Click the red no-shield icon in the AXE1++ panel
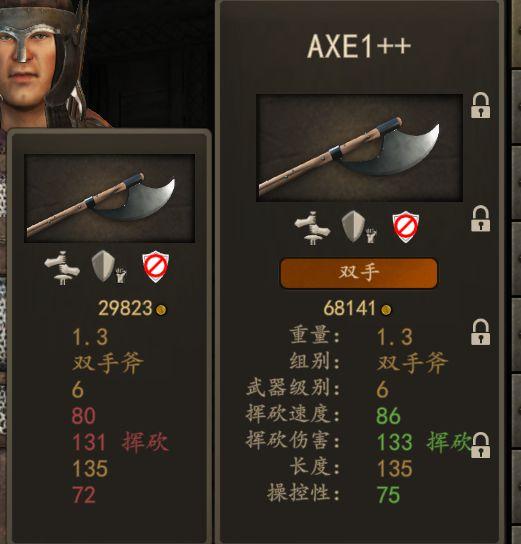Image resolution: width=521 pixels, height=544 pixels. pyautogui.click(x=405, y=227)
